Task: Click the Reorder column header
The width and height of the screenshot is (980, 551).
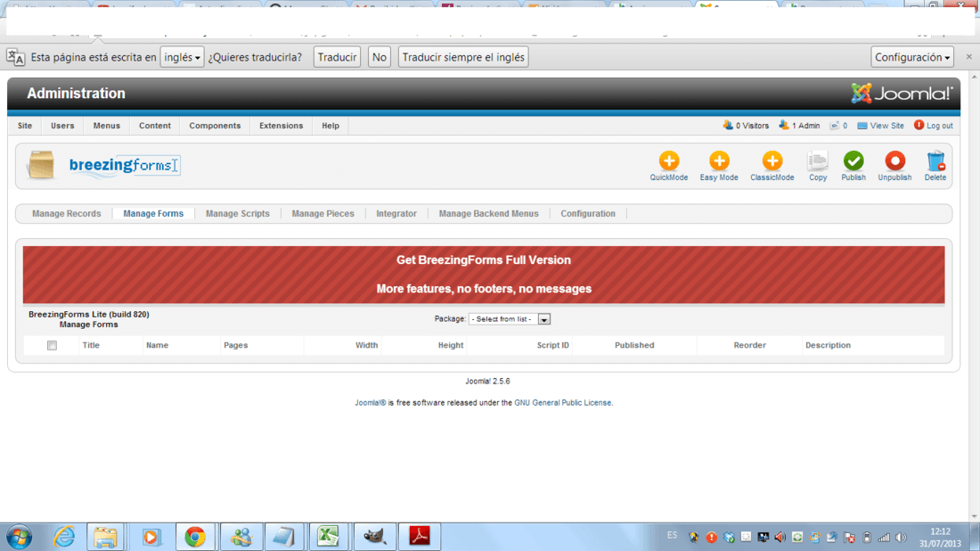Action: pyautogui.click(x=750, y=345)
